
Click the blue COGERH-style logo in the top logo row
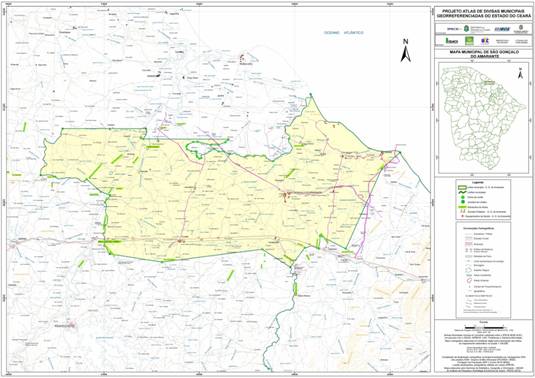point(502,29)
